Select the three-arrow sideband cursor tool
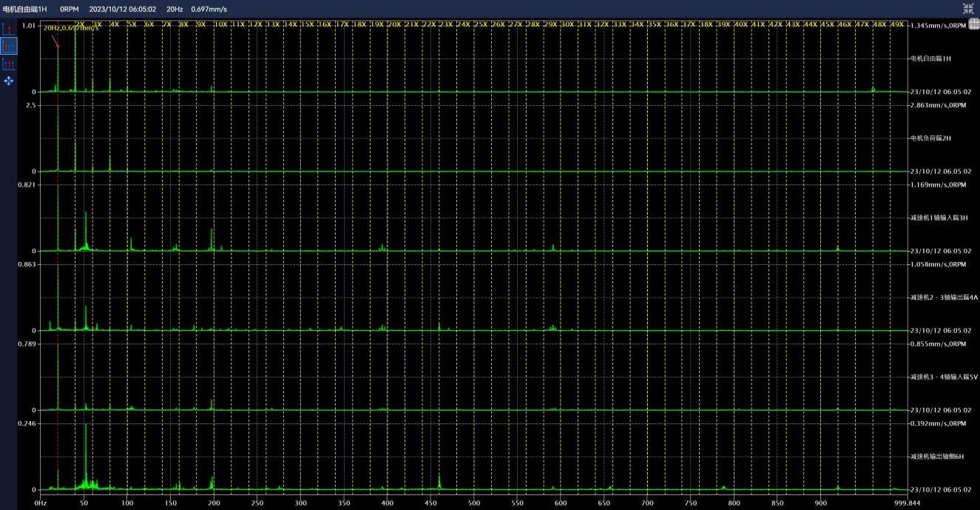Screen dimensions: 980x510 [x=9, y=64]
